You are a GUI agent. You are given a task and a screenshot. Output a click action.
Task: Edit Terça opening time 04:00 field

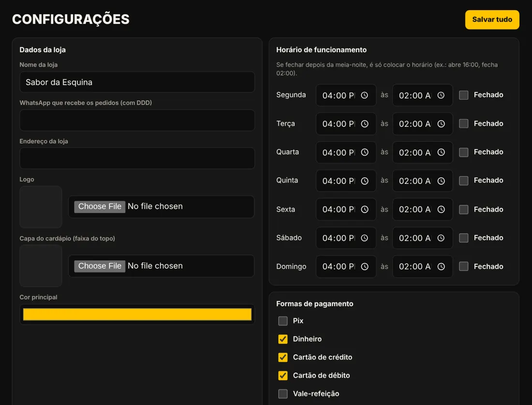click(x=346, y=124)
